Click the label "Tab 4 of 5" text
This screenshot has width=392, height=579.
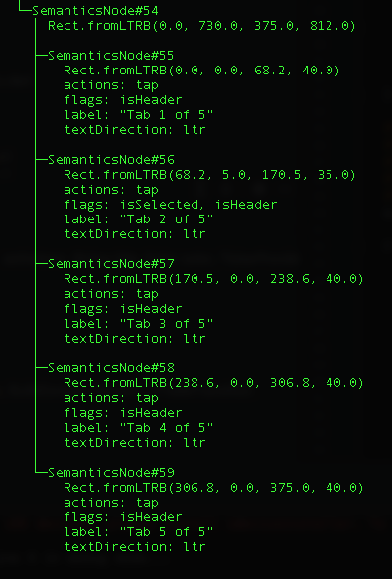click(139, 428)
